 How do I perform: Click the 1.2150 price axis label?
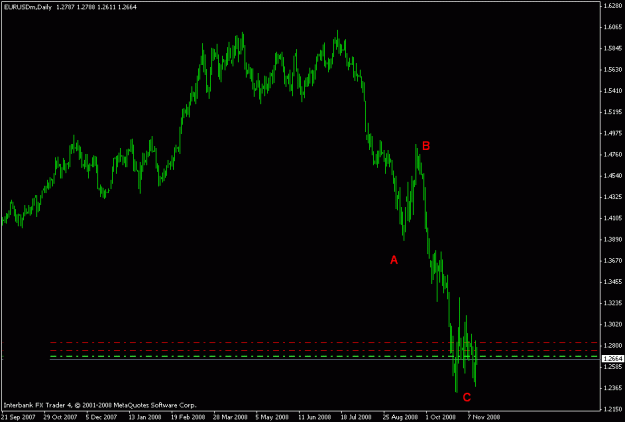[x=613, y=409]
